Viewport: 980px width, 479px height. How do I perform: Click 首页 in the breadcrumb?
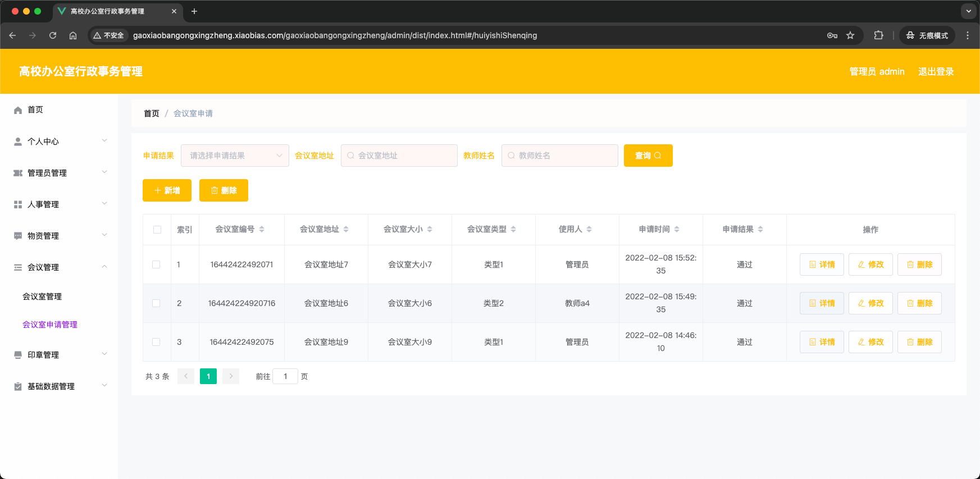coord(152,113)
